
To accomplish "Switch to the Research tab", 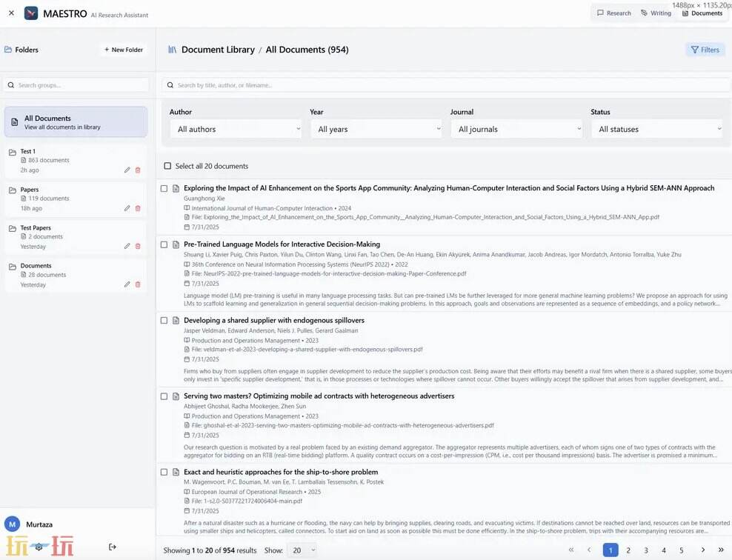I will pyautogui.click(x=613, y=13).
